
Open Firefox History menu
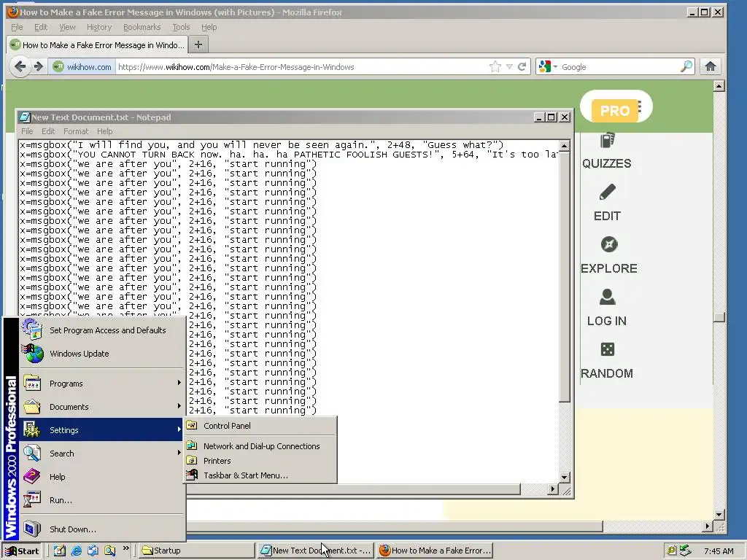click(99, 27)
